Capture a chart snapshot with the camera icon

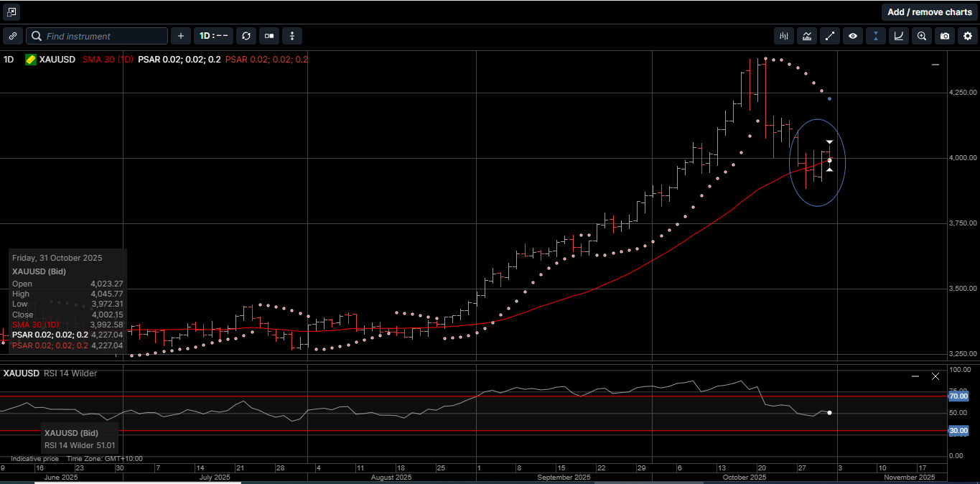tap(944, 36)
